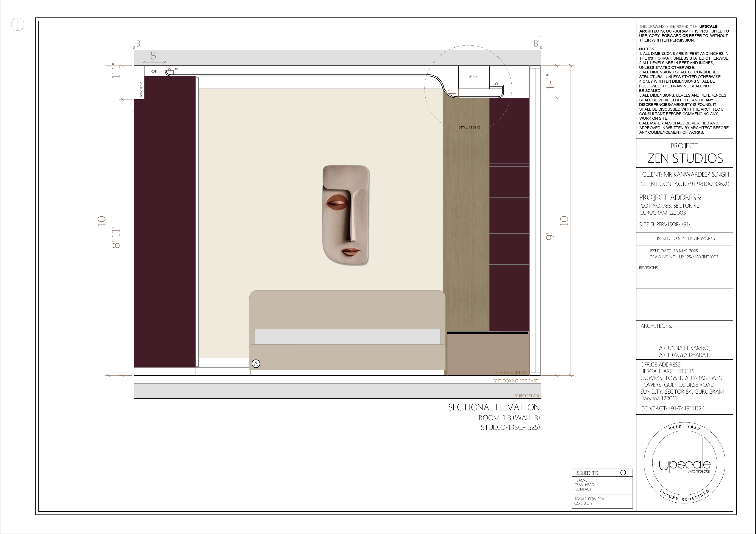756x534 pixels.
Task: Click the 9' vertical dimension
Action: [x=550, y=237]
